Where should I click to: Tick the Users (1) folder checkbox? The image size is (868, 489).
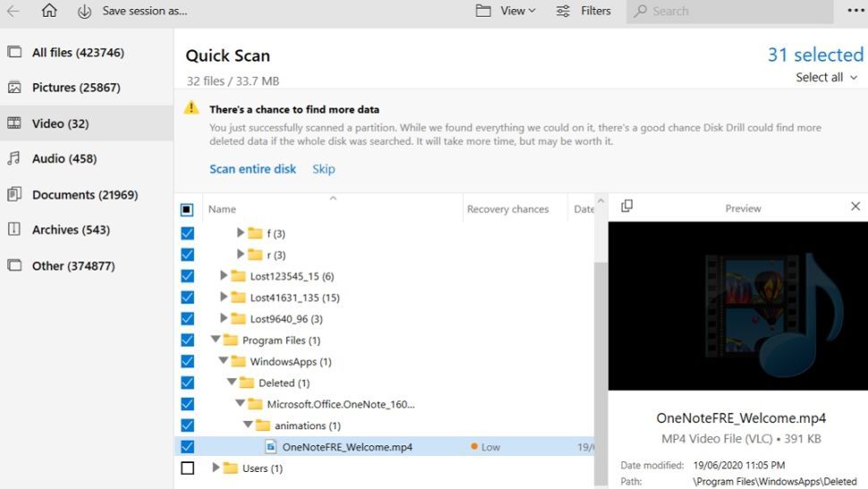click(188, 468)
